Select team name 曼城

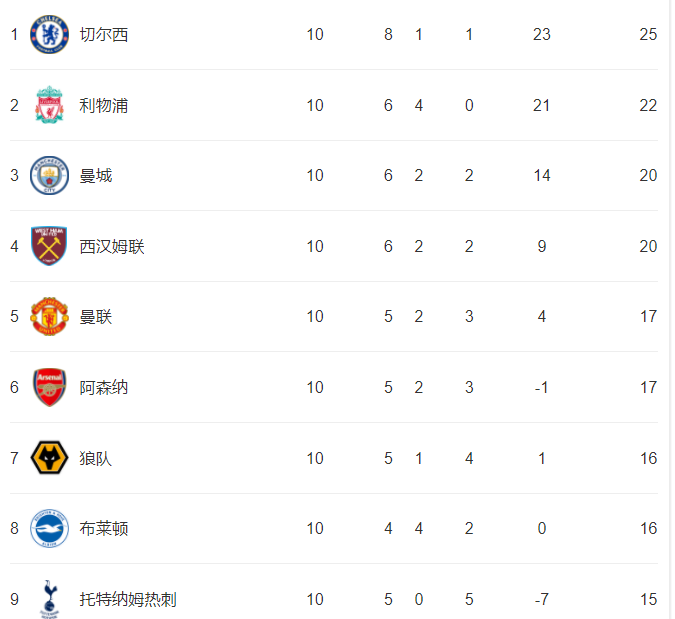96,176
